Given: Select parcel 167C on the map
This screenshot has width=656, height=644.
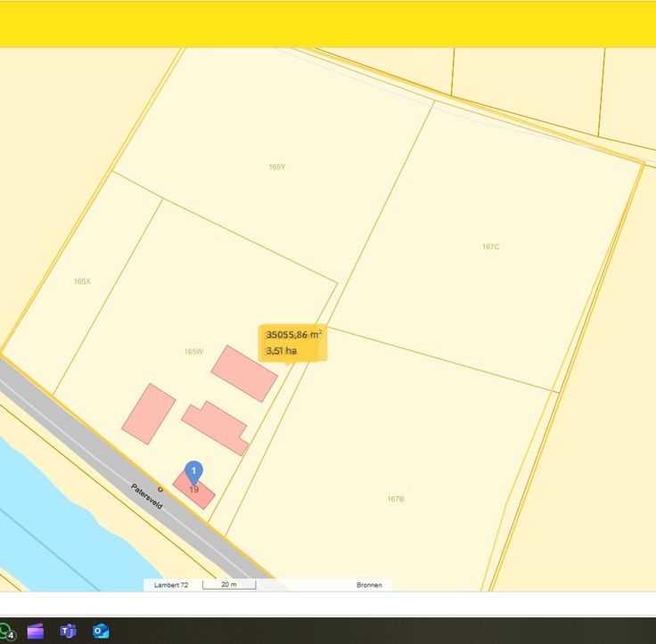Looking at the screenshot, I should pyautogui.click(x=490, y=247).
